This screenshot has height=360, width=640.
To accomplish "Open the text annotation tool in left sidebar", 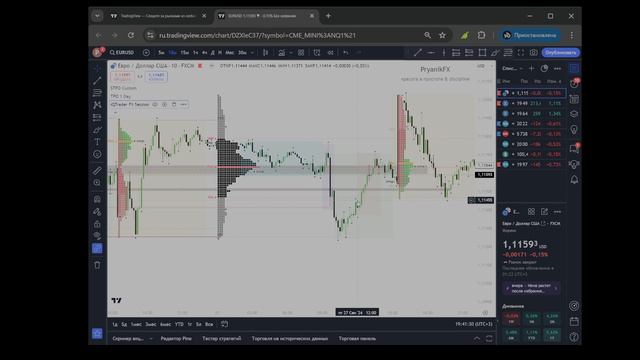I will tap(97, 142).
